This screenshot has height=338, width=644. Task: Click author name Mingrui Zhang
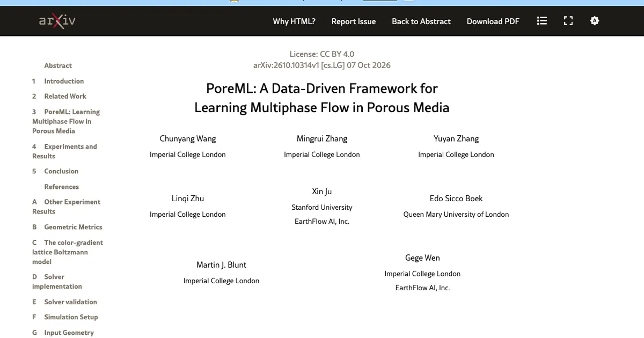click(322, 138)
